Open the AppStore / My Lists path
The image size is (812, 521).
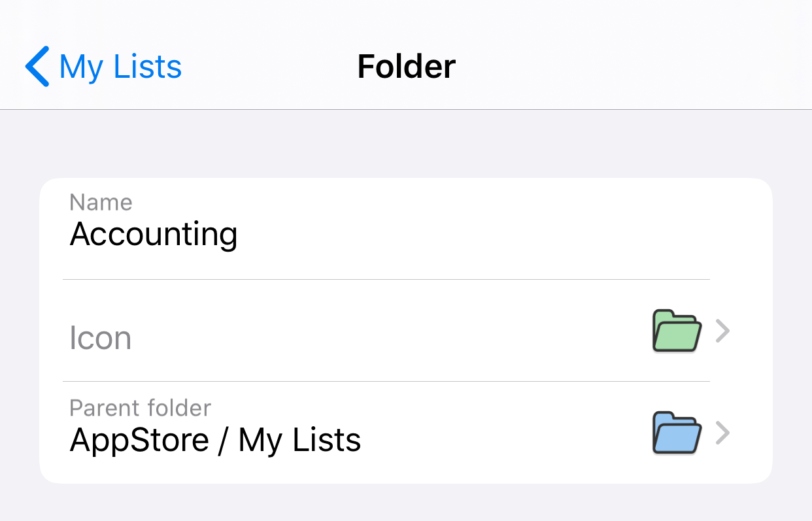215,440
